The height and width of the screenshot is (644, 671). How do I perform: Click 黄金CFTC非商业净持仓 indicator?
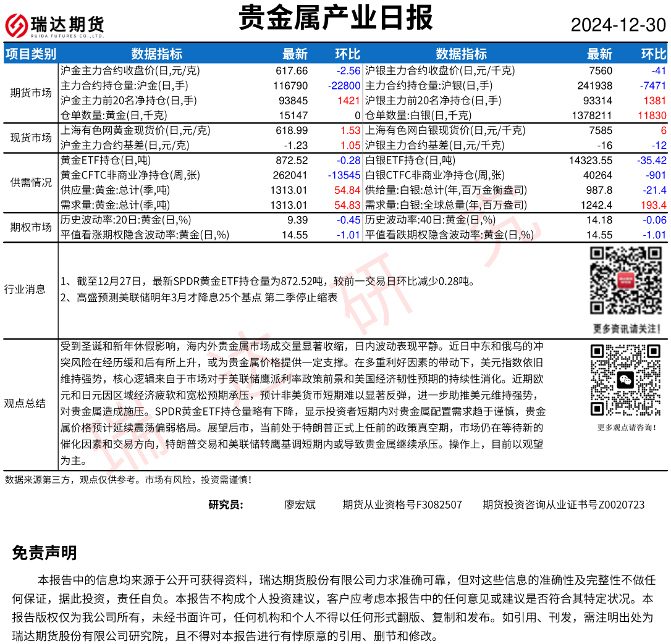coord(130,175)
